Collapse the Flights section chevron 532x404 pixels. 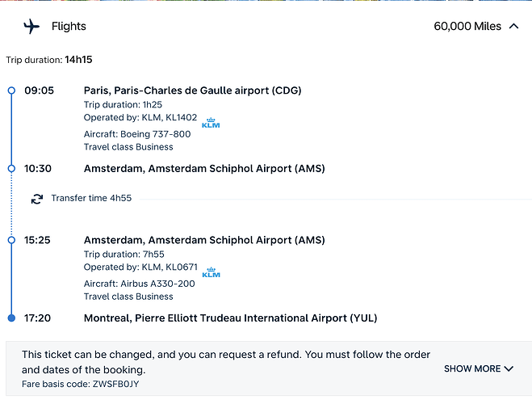coord(514,27)
